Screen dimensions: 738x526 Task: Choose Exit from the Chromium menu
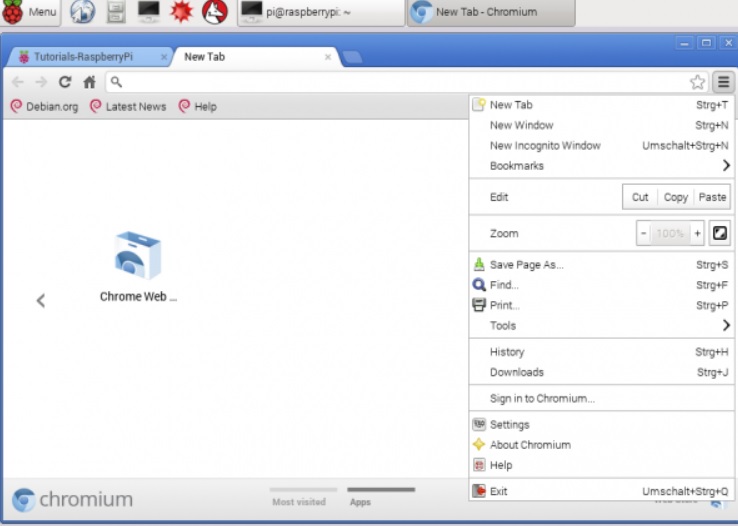coord(601,492)
